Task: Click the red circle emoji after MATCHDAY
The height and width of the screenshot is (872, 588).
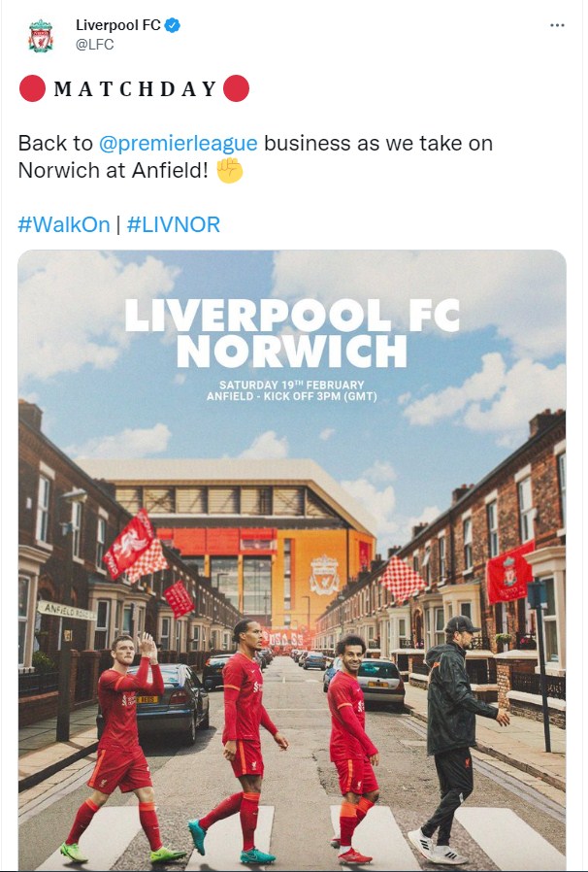Action: [236, 89]
